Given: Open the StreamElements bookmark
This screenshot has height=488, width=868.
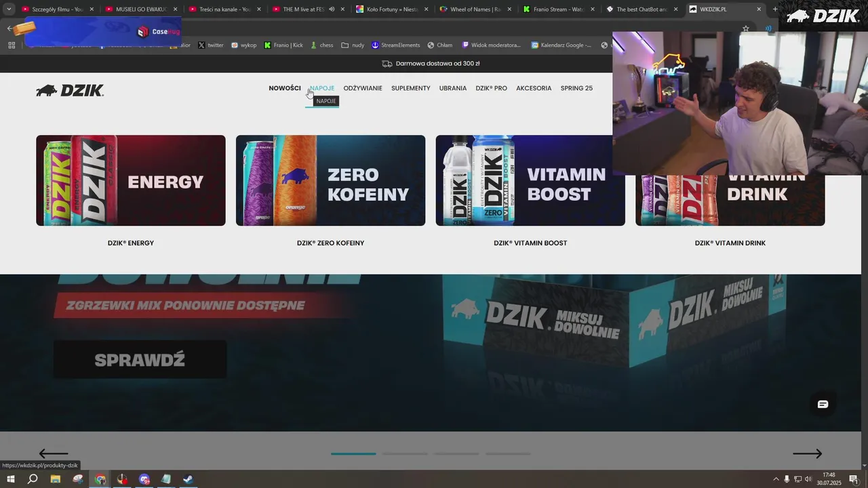Looking at the screenshot, I should 395,45.
